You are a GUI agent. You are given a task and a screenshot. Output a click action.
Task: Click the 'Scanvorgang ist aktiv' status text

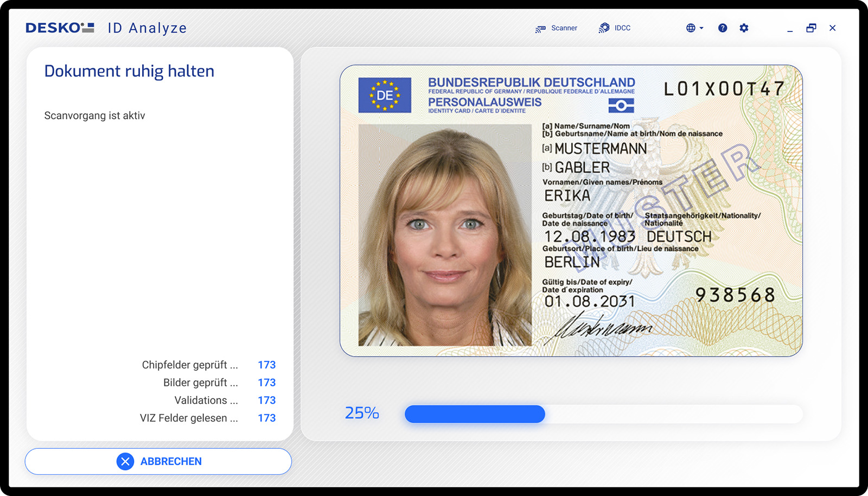click(x=94, y=116)
